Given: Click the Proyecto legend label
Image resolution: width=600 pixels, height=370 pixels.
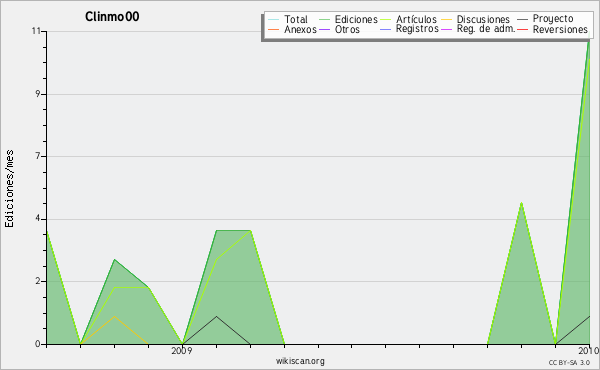Looking at the screenshot, I should point(553,19).
